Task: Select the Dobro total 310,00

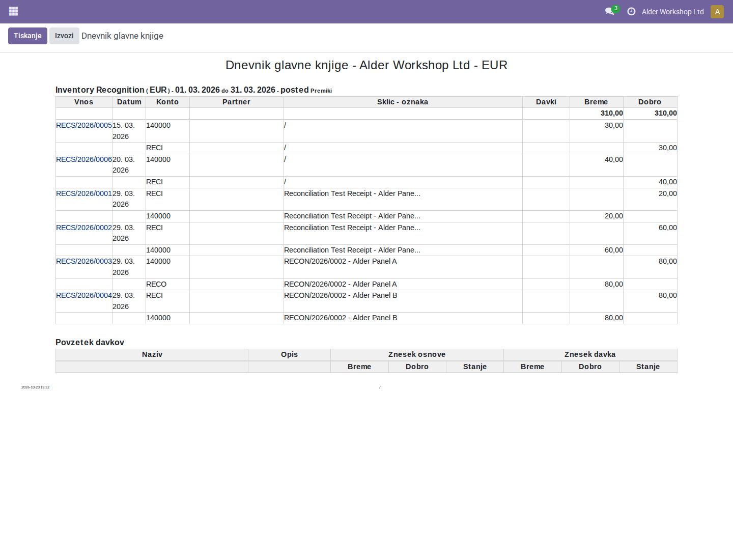Action: click(x=666, y=113)
